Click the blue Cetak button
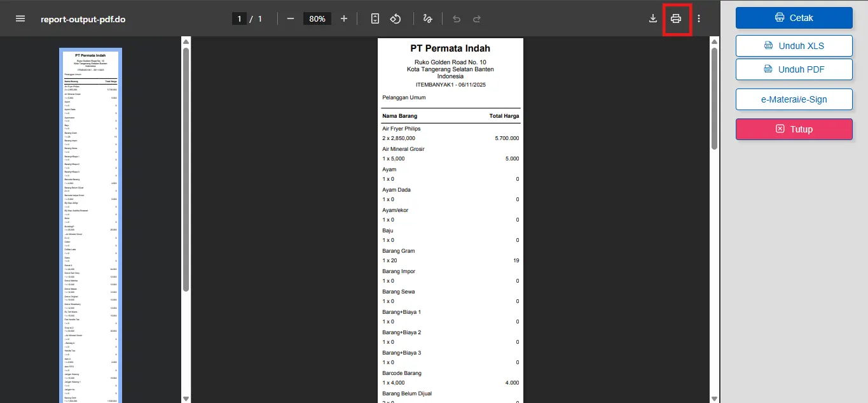Screen dimensions: 868x403 pyautogui.click(x=794, y=18)
